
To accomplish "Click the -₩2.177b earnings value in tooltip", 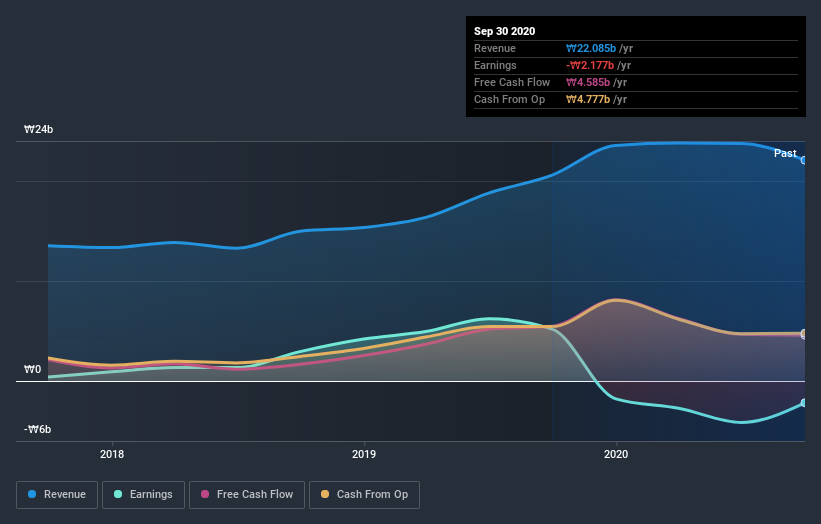I will point(590,65).
